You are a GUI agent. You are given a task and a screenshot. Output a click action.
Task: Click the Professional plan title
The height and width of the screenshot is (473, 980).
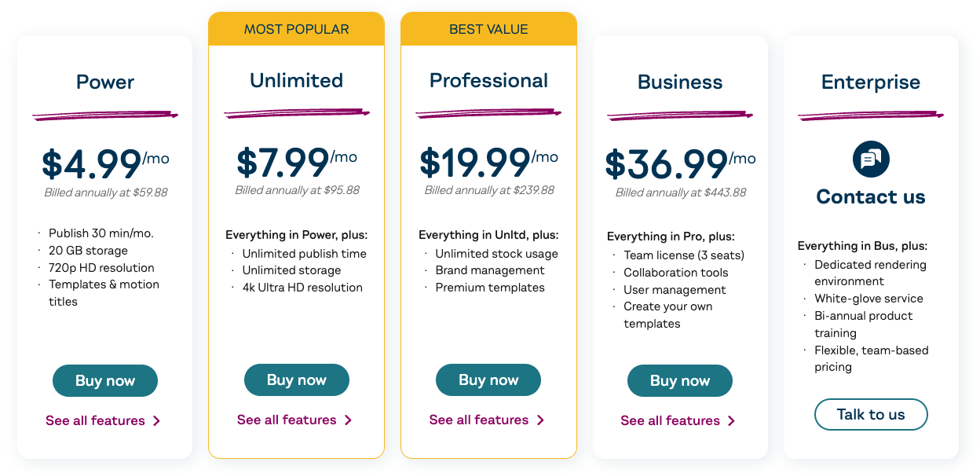coord(488,81)
